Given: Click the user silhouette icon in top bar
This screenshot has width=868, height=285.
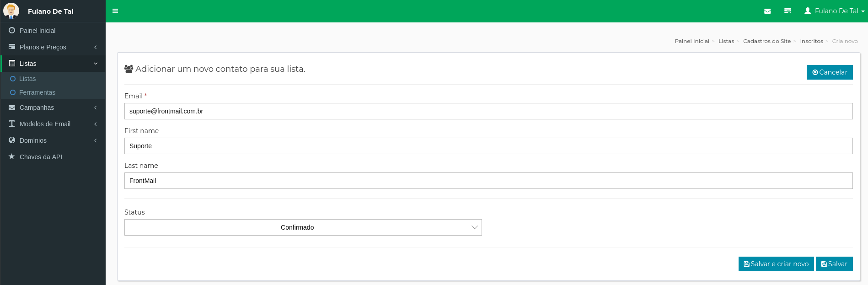Looking at the screenshot, I should click(808, 11).
